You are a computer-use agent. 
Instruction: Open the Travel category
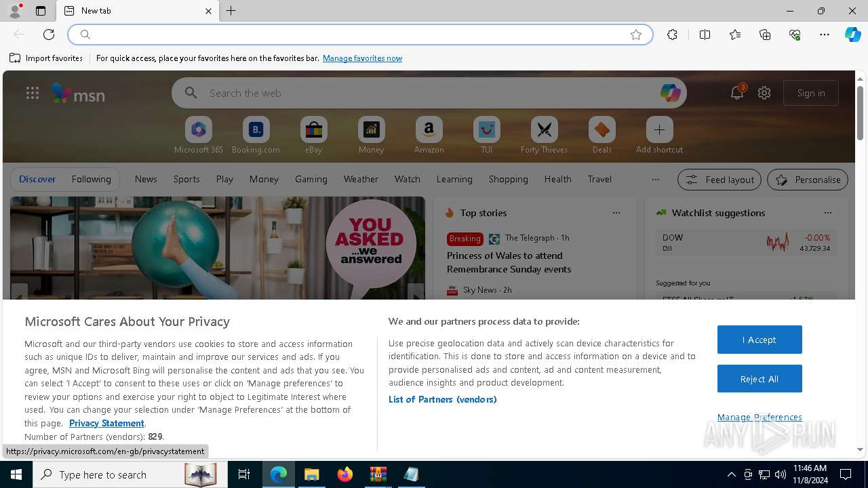[x=599, y=179]
